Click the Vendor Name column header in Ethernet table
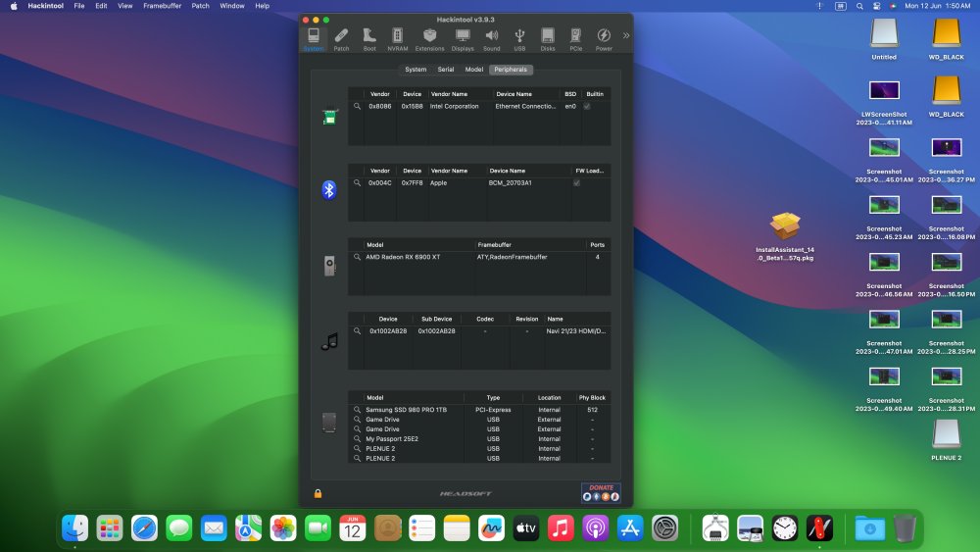Image resolution: width=980 pixels, height=552 pixels. [450, 94]
